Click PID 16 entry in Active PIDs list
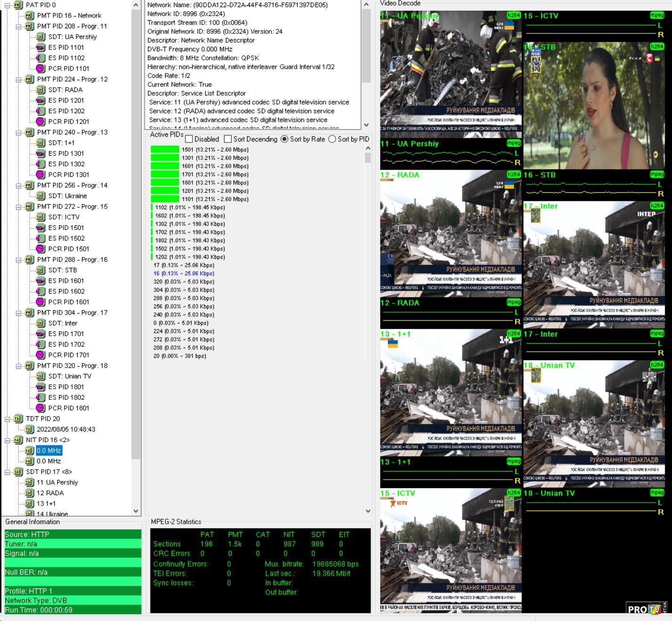The height and width of the screenshot is (621, 672). coord(183,273)
